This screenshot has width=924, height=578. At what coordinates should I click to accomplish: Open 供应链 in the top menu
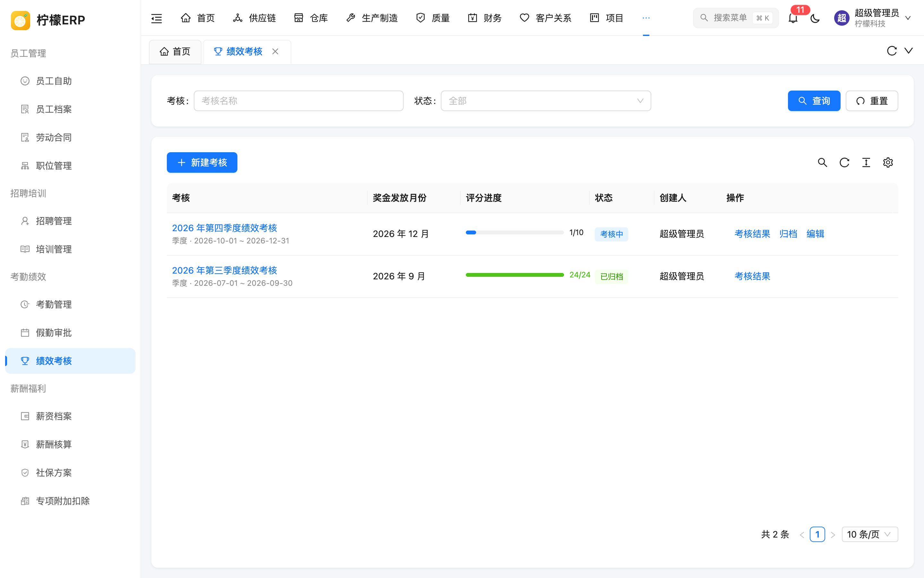coord(254,18)
